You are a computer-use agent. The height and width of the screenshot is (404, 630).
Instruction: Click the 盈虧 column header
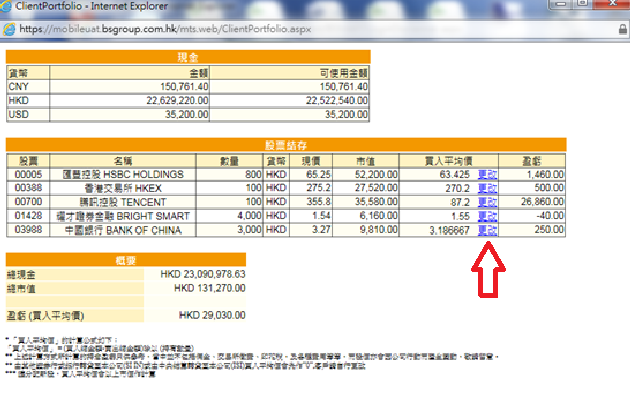532,161
